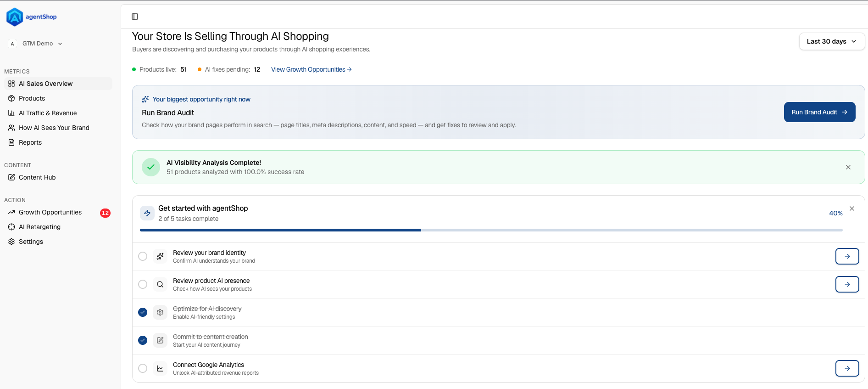Open the Review your brand identity arrow button
The image size is (868, 389).
pyautogui.click(x=847, y=256)
